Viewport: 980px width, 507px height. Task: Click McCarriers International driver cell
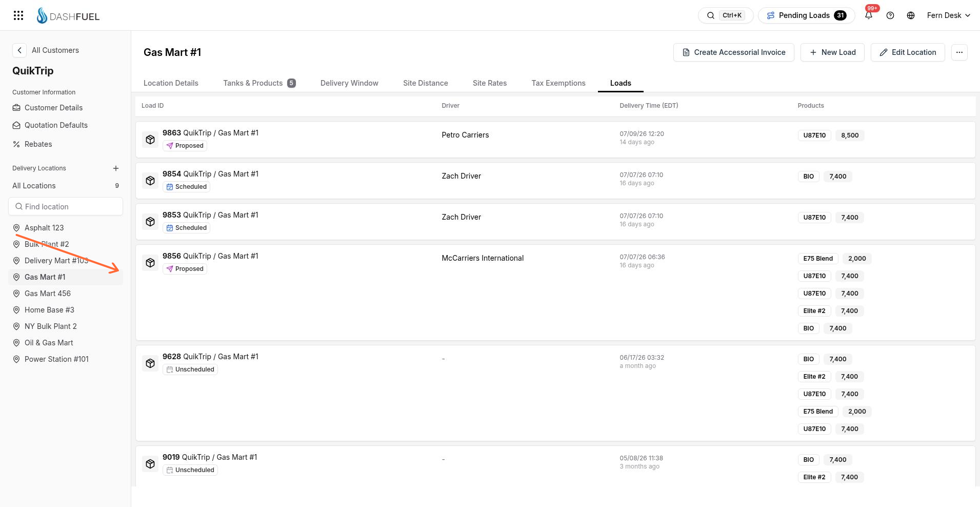483,258
